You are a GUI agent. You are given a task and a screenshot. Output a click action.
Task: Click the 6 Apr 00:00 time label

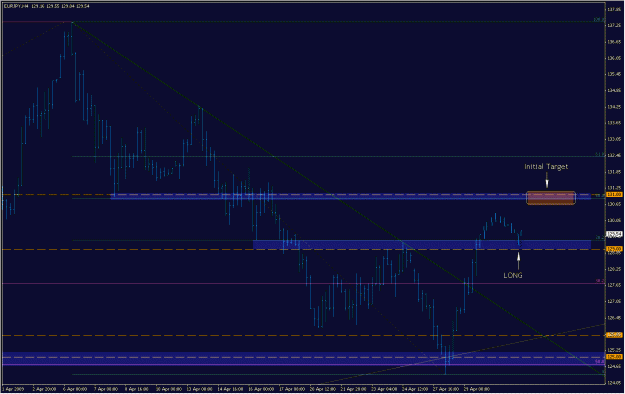[x=75, y=389]
